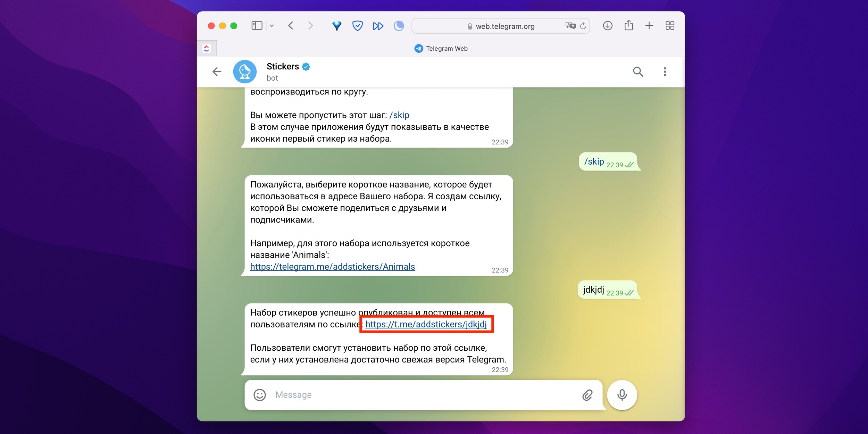
Task: Click the yellow minimize window button
Action: point(223,26)
